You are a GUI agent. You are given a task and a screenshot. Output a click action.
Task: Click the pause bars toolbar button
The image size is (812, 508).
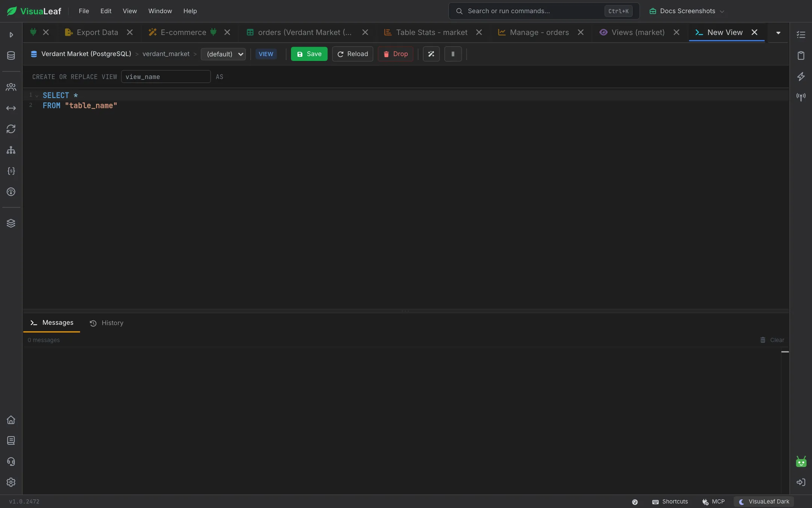click(453, 54)
